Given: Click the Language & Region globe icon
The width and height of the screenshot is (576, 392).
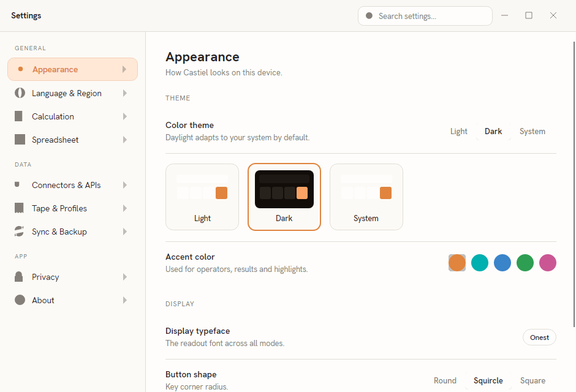Looking at the screenshot, I should tap(20, 93).
